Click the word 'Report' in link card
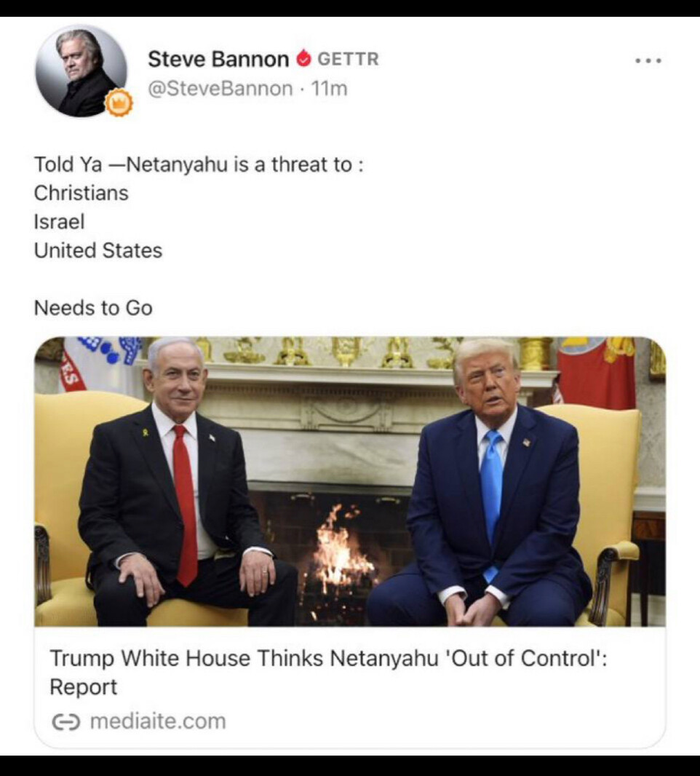Screen dimensions: 700x776 83,687
